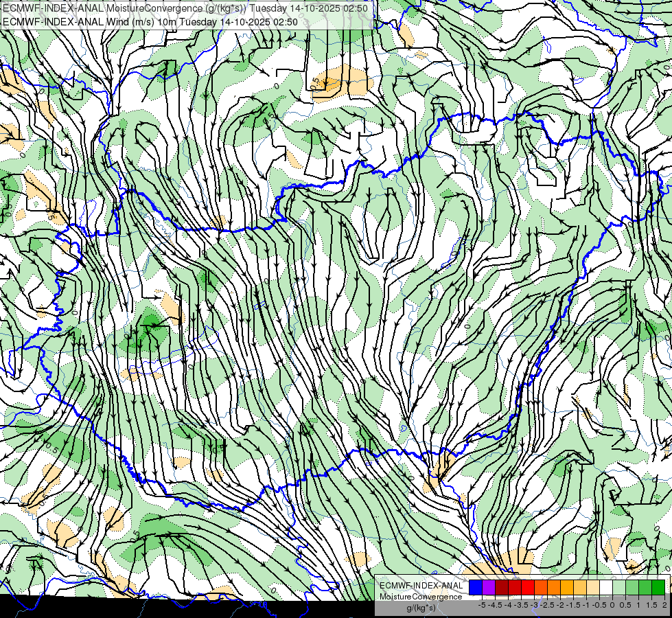Click the 1 tick label on the legend
Screen dimensions: 672x618
pyautogui.click(x=638, y=605)
